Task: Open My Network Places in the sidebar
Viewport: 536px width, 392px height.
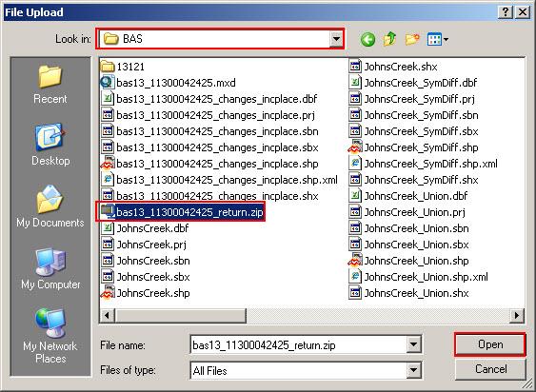Action: coord(50,336)
